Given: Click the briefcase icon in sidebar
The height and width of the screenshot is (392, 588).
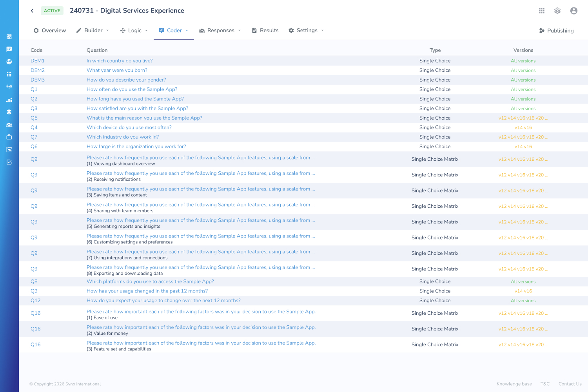Looking at the screenshot, I should [x=9, y=137].
